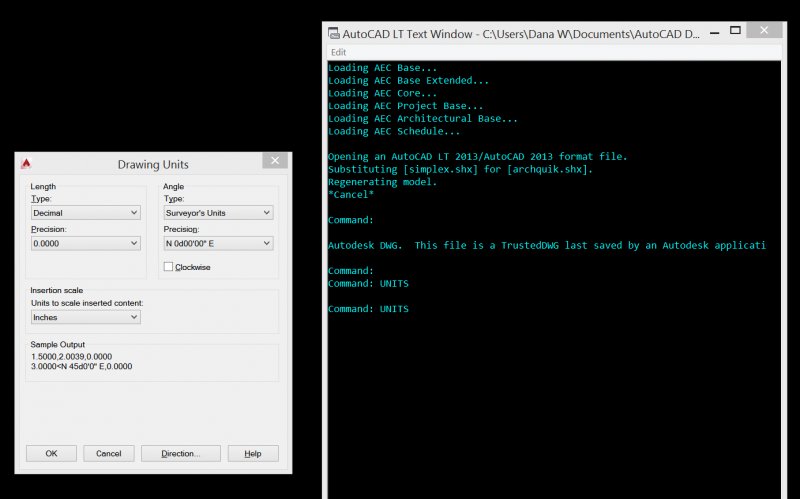This screenshot has width=800, height=499.
Task: Close the Drawing Units dialog
Action: coord(275,161)
